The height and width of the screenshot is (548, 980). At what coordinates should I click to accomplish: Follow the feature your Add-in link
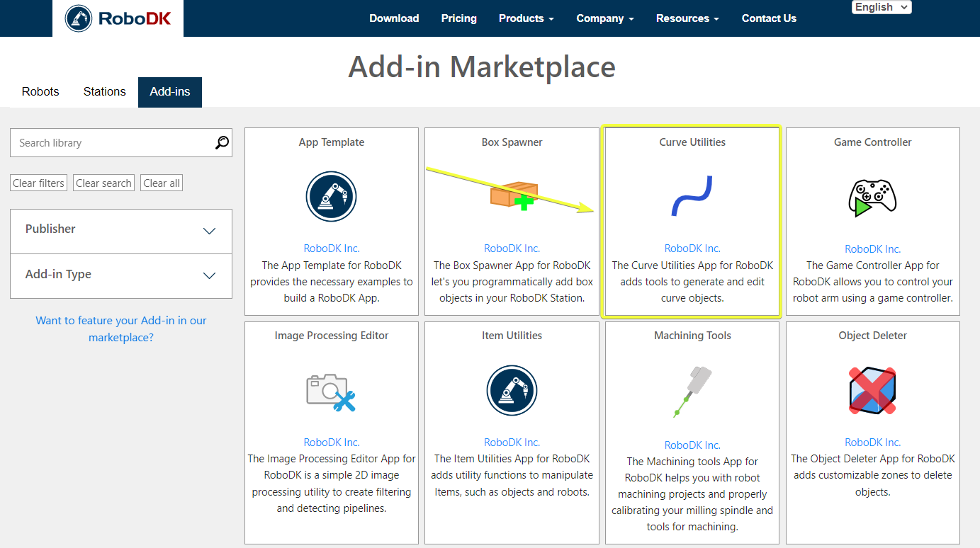pyautogui.click(x=121, y=329)
